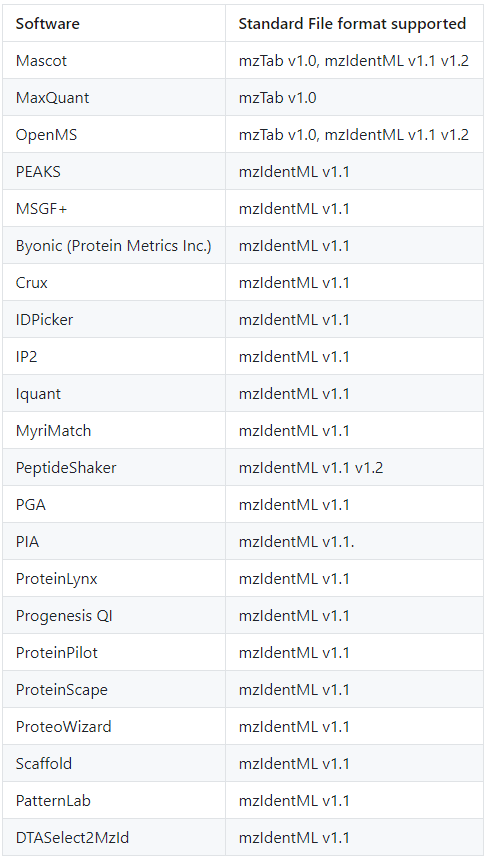Select the DTASelect2MzId table entry
Screen dimensions: 487x860
click(x=114, y=838)
